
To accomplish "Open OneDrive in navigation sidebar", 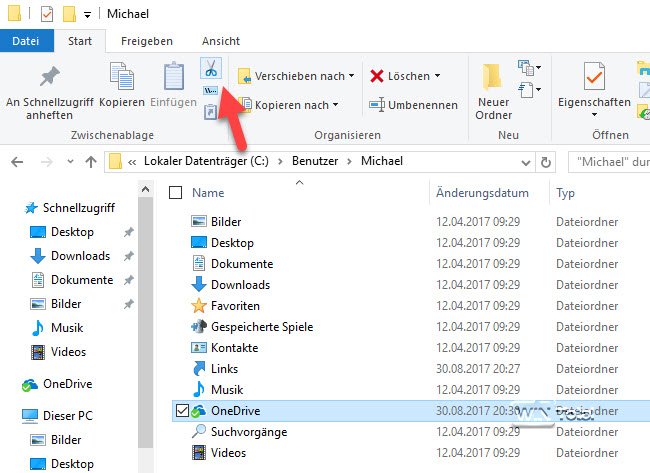I will [x=68, y=384].
